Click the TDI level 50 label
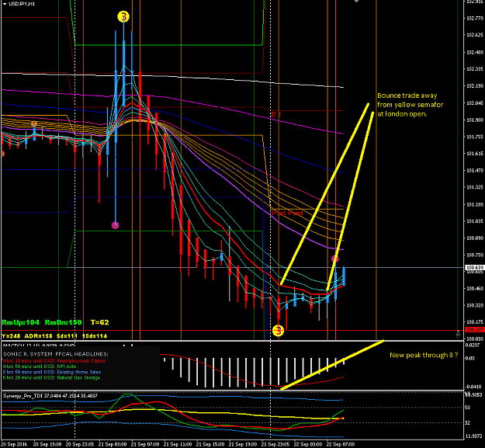Image resolution: width=485 pixels, height=448 pixels. click(x=468, y=408)
